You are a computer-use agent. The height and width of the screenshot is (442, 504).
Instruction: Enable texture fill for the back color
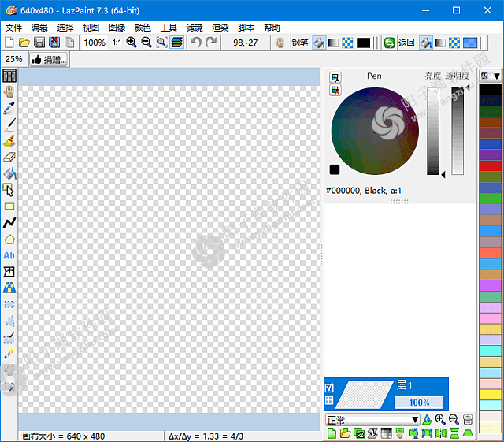(454, 43)
